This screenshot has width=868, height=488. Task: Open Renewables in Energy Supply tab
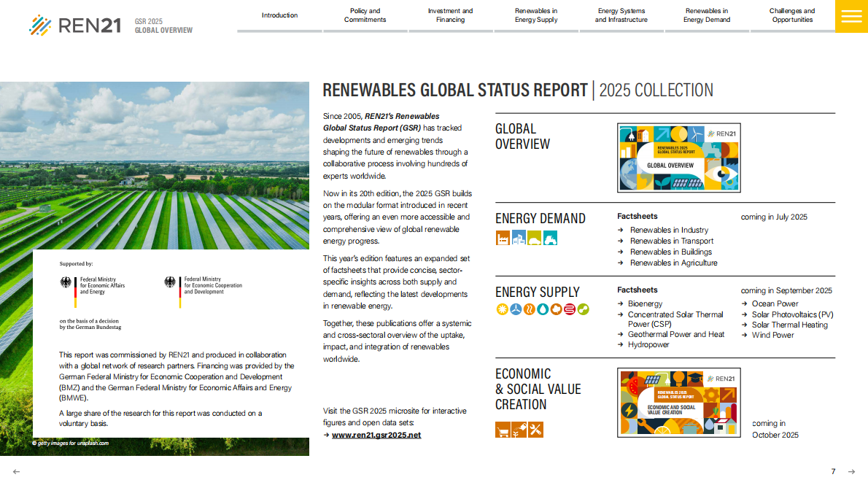click(536, 15)
